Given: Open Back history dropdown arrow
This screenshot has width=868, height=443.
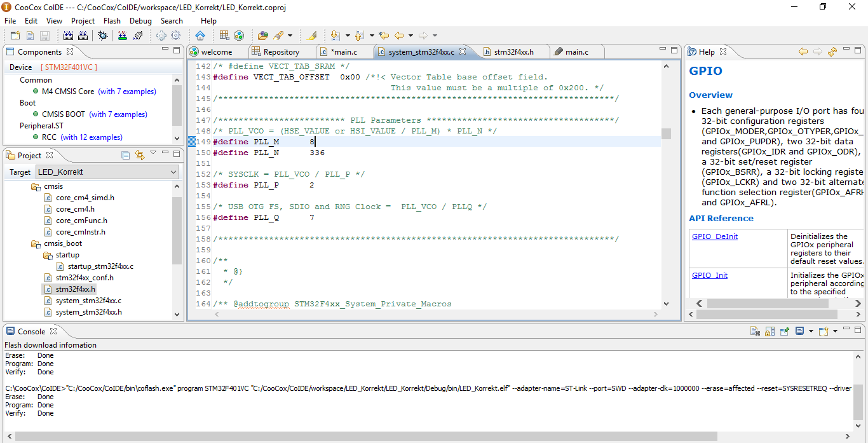Looking at the screenshot, I should tap(410, 36).
